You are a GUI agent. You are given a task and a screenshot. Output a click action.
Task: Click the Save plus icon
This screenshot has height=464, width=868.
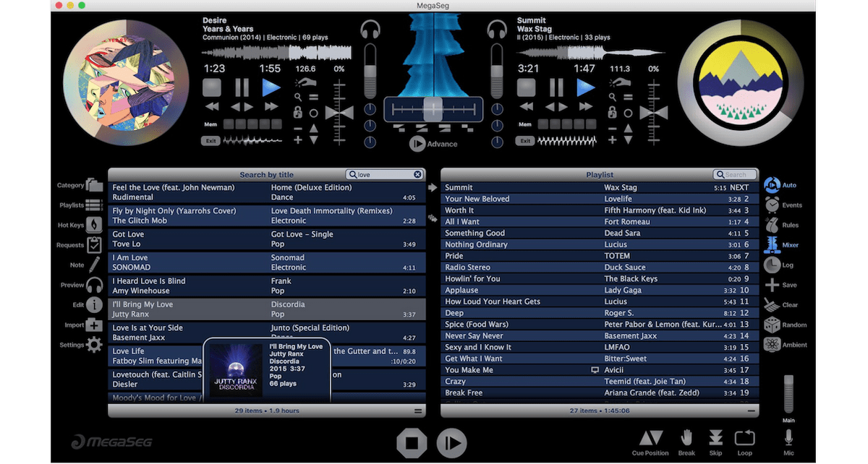772,285
